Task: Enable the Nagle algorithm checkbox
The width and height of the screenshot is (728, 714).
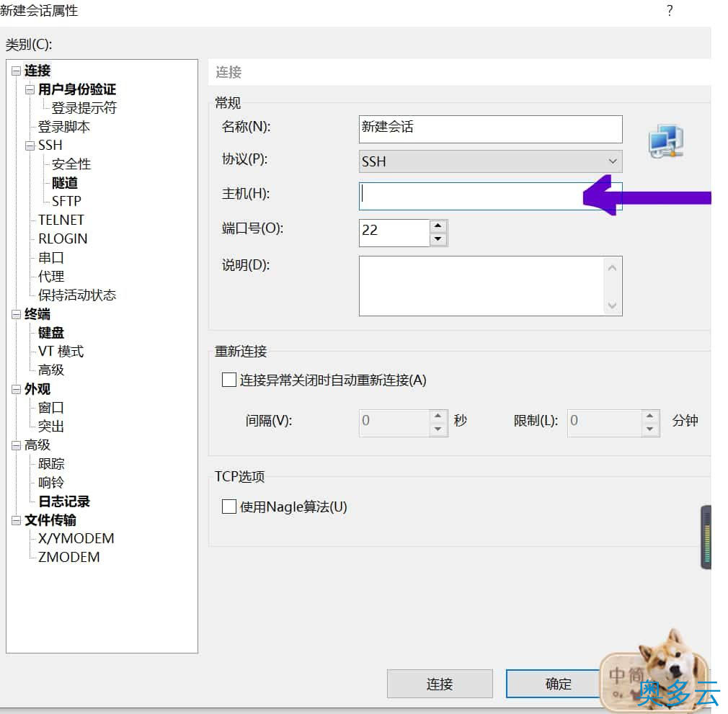Action: coord(229,507)
